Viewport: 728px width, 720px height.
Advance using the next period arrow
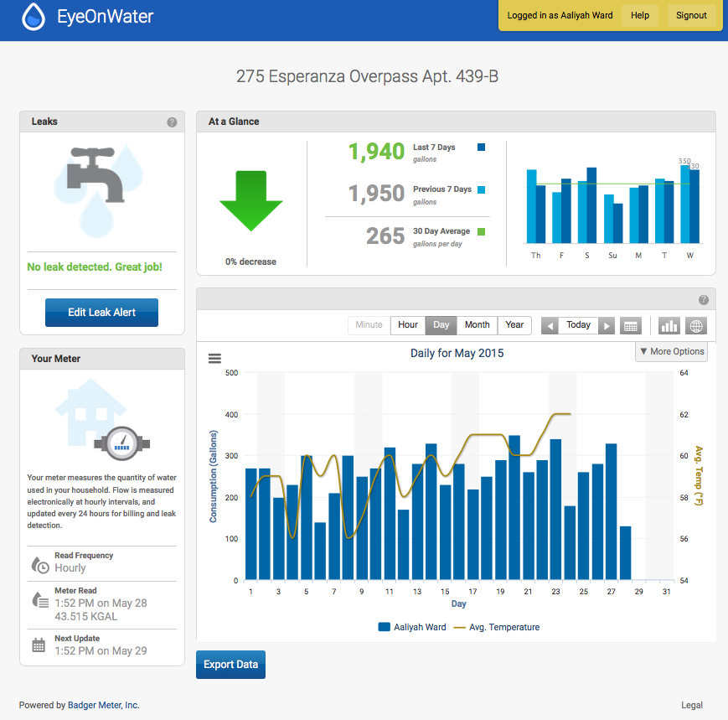[x=607, y=324]
